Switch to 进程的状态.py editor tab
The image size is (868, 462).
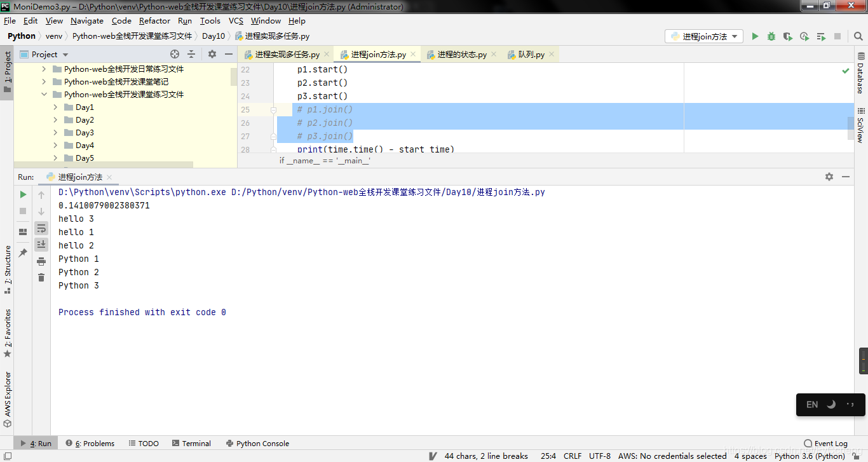(462, 55)
